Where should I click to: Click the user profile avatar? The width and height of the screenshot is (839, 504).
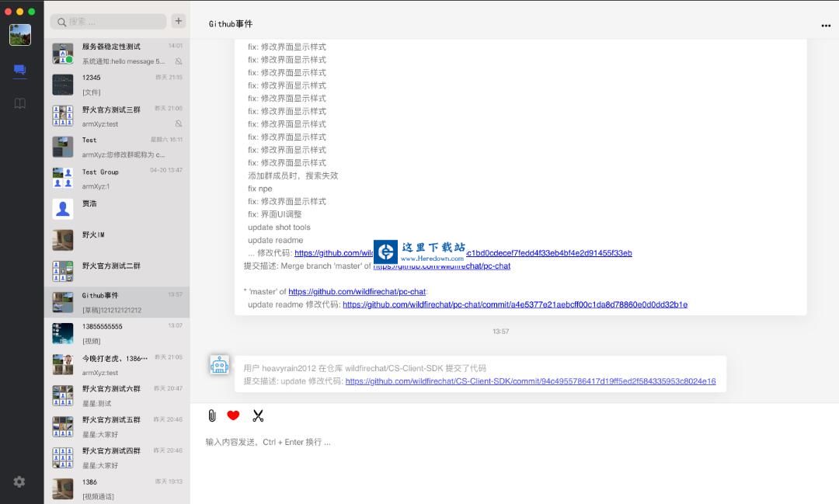click(20, 35)
